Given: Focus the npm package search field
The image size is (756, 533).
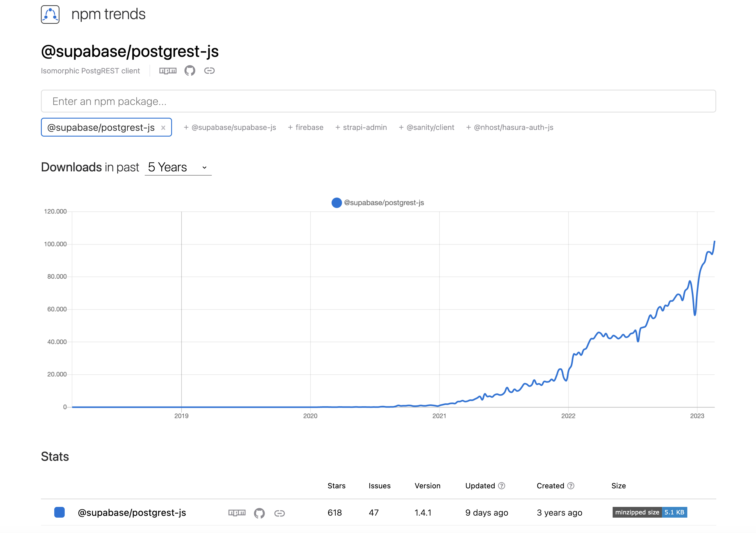Looking at the screenshot, I should pos(378,101).
